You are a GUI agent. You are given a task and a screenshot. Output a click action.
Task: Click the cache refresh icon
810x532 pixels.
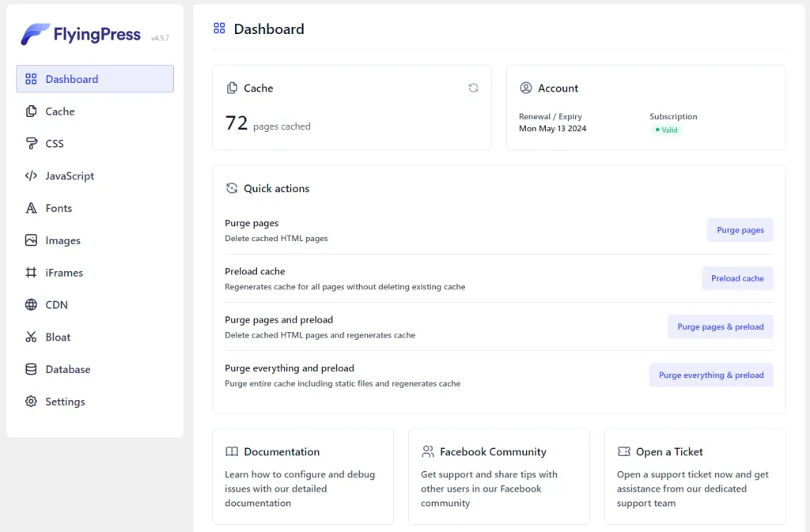(x=473, y=88)
